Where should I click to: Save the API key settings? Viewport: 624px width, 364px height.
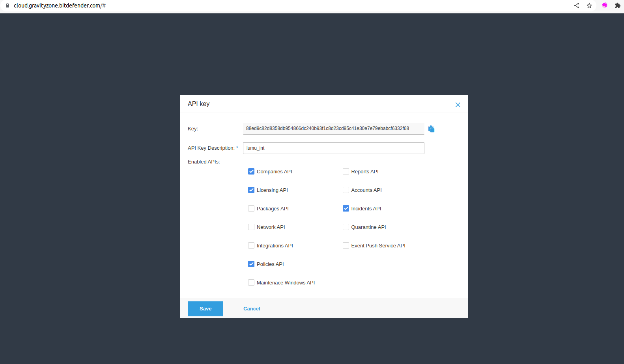point(206,309)
